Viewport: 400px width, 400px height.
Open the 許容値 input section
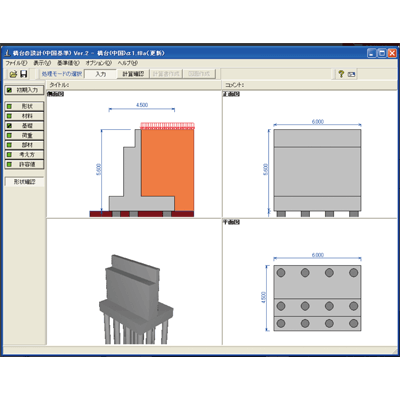click(24, 164)
